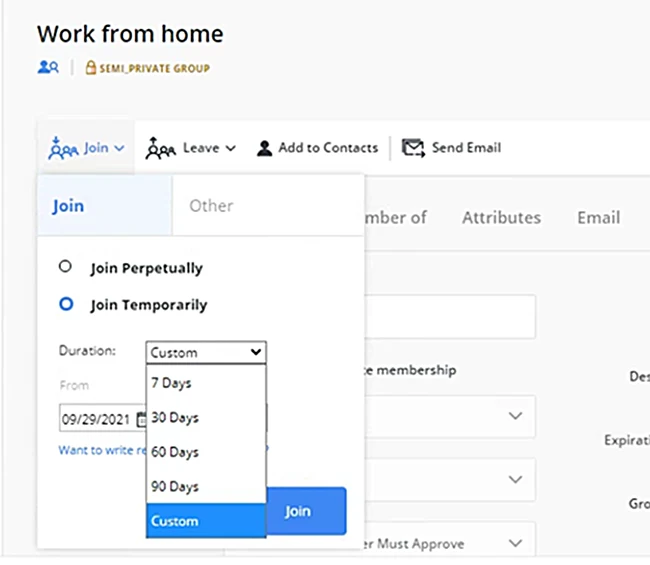This screenshot has width=650, height=565.
Task: Open the Attributes tab
Action: (501, 218)
